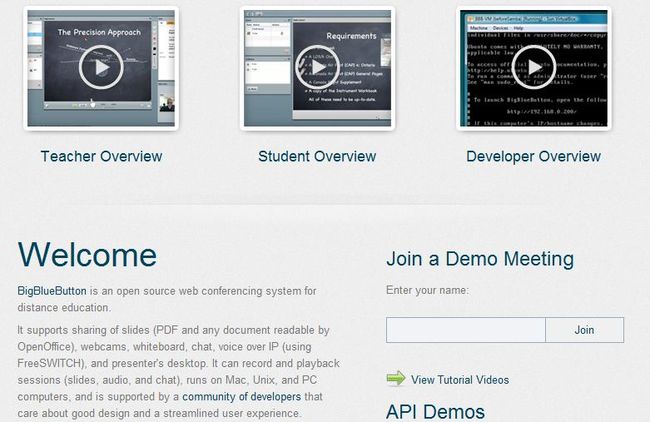The height and width of the screenshot is (422, 650).
Task: Click the Join a Demo Meeting heading
Action: pyautogui.click(x=480, y=259)
